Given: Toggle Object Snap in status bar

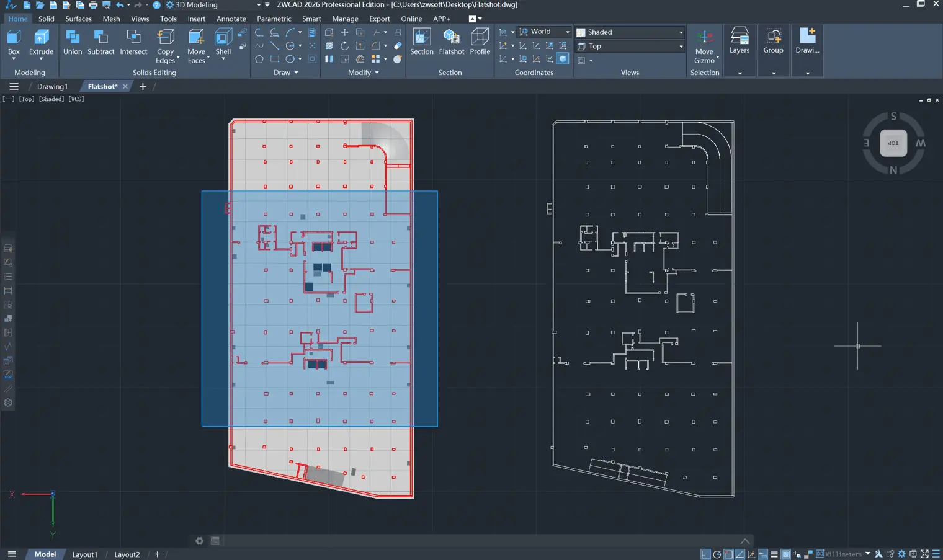Looking at the screenshot, I should tap(728, 554).
